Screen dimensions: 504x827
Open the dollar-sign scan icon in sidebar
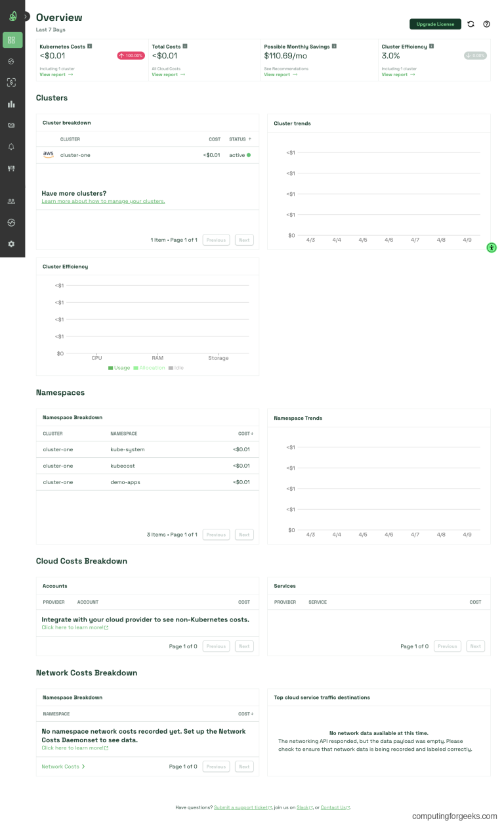[12, 83]
